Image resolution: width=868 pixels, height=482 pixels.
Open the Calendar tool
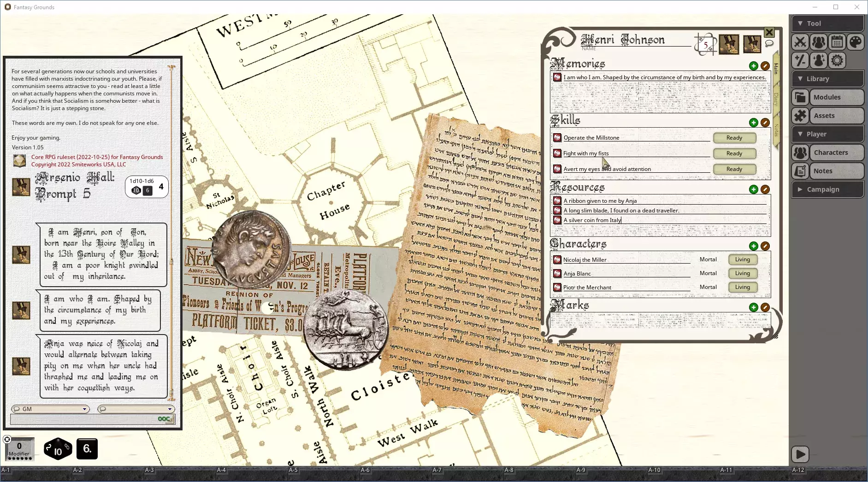point(837,42)
